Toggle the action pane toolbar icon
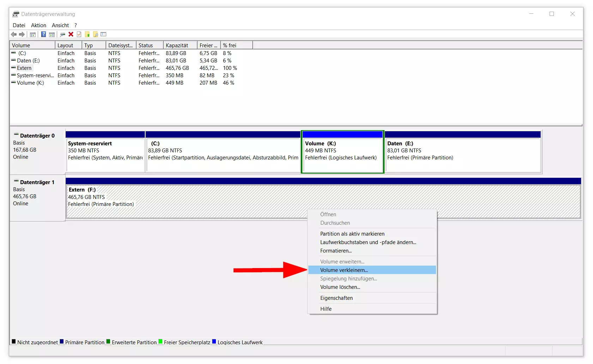593x364 pixels. pos(52,34)
